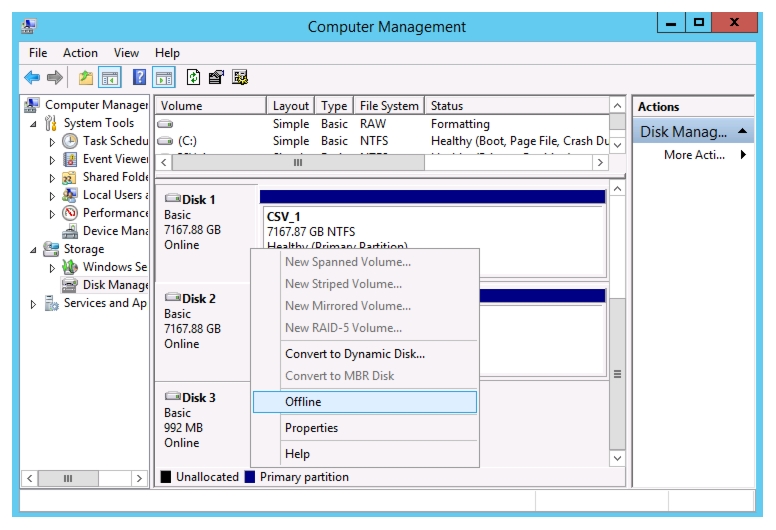This screenshot has width=776, height=530.
Task: Expand the Task Scheduler tree node
Action: pos(52,142)
